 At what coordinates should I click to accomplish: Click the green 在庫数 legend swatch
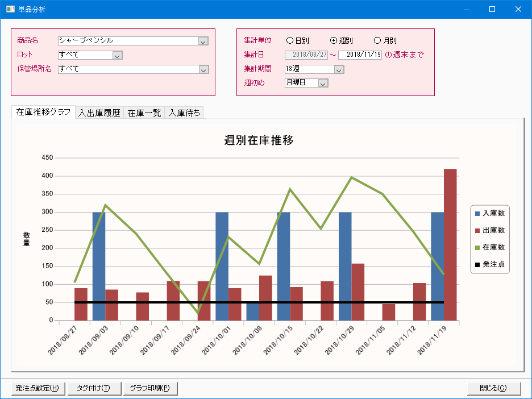pos(477,248)
